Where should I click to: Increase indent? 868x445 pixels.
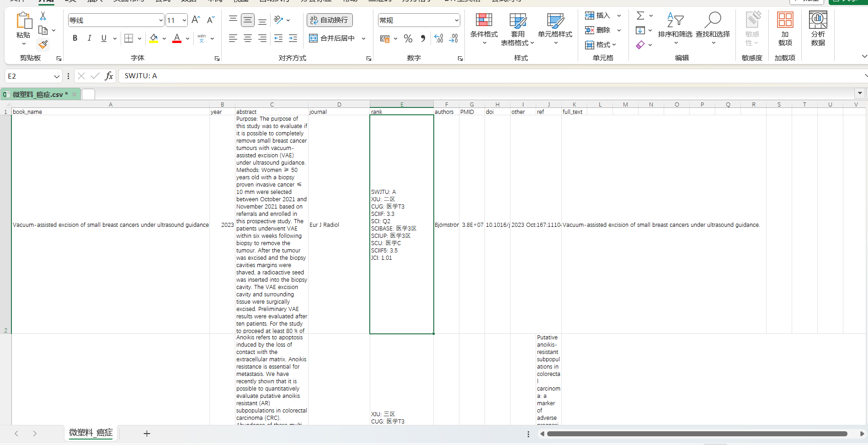click(x=293, y=38)
